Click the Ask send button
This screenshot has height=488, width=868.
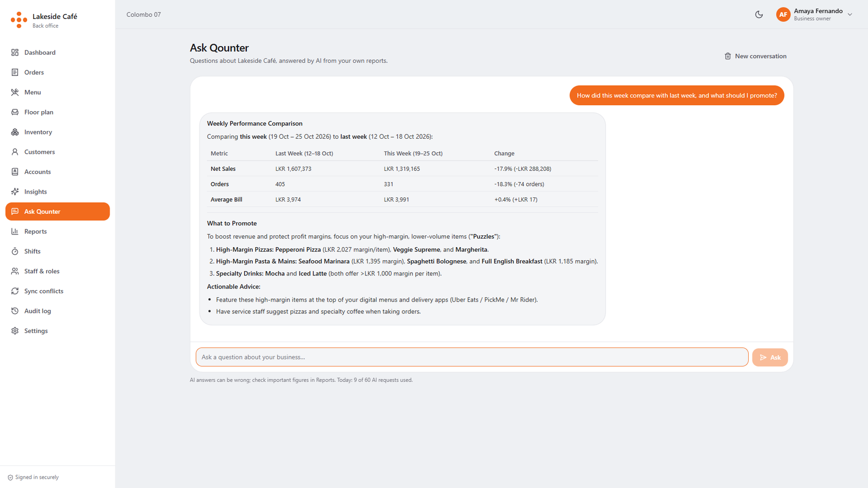tap(770, 357)
